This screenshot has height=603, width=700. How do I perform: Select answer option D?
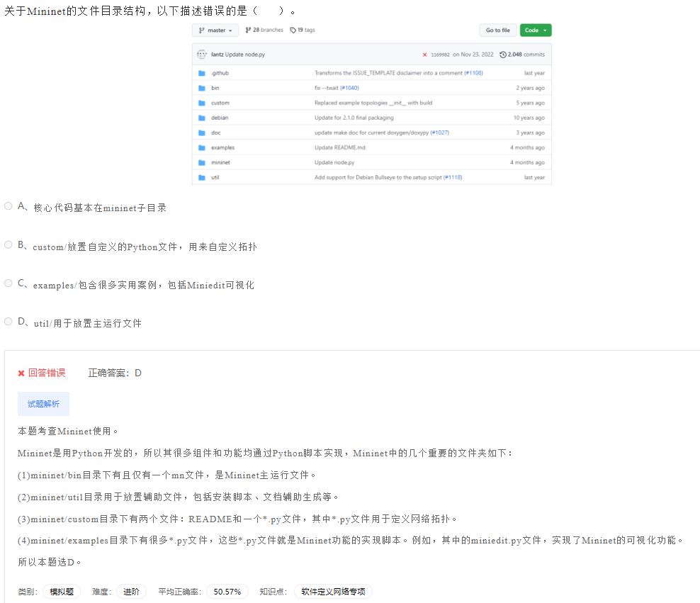point(8,321)
